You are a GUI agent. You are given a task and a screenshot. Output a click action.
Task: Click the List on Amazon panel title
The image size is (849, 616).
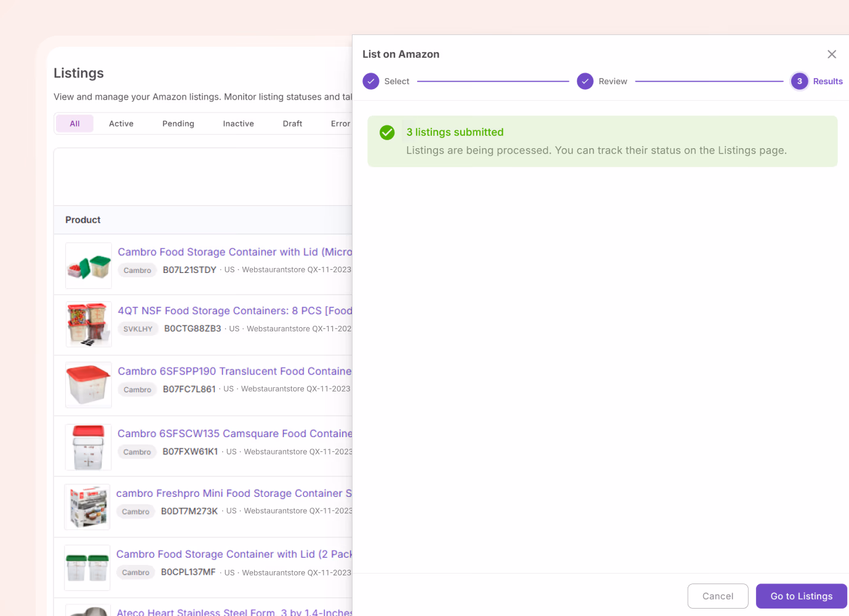[401, 54]
